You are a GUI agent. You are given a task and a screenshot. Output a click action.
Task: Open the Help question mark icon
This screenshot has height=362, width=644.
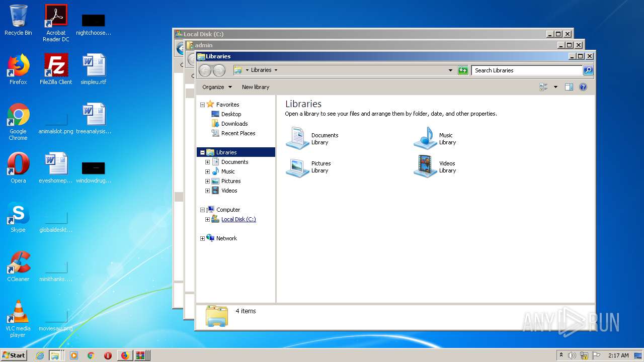pos(583,87)
